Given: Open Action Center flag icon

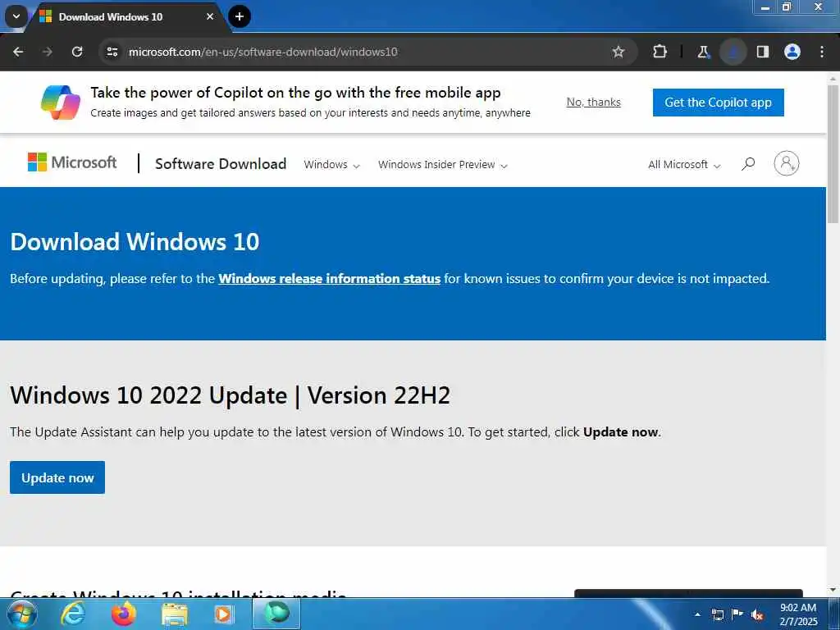Looking at the screenshot, I should tap(737, 614).
